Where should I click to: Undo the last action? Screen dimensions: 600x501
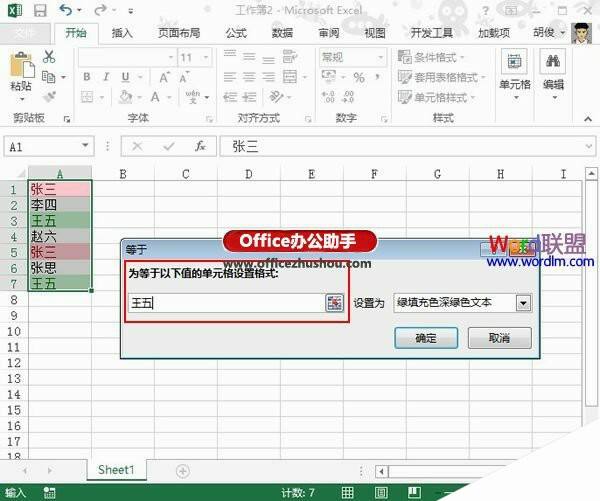[x=66, y=10]
